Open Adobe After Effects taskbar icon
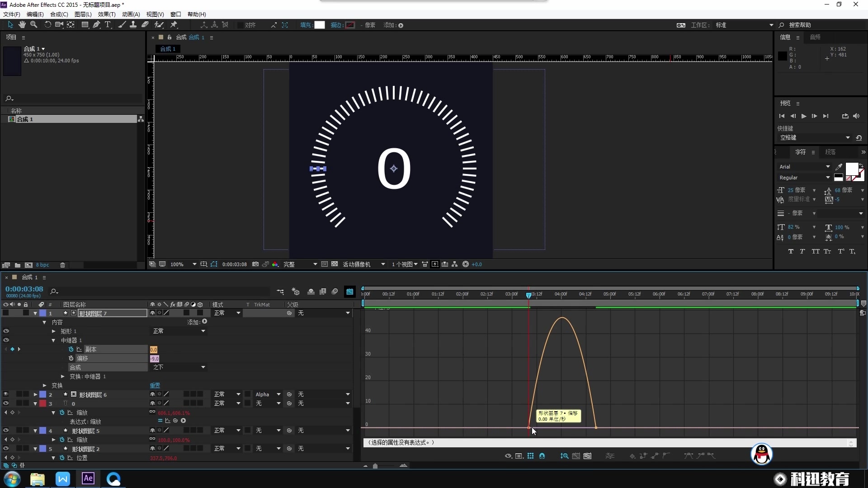868x488 pixels. click(x=88, y=479)
